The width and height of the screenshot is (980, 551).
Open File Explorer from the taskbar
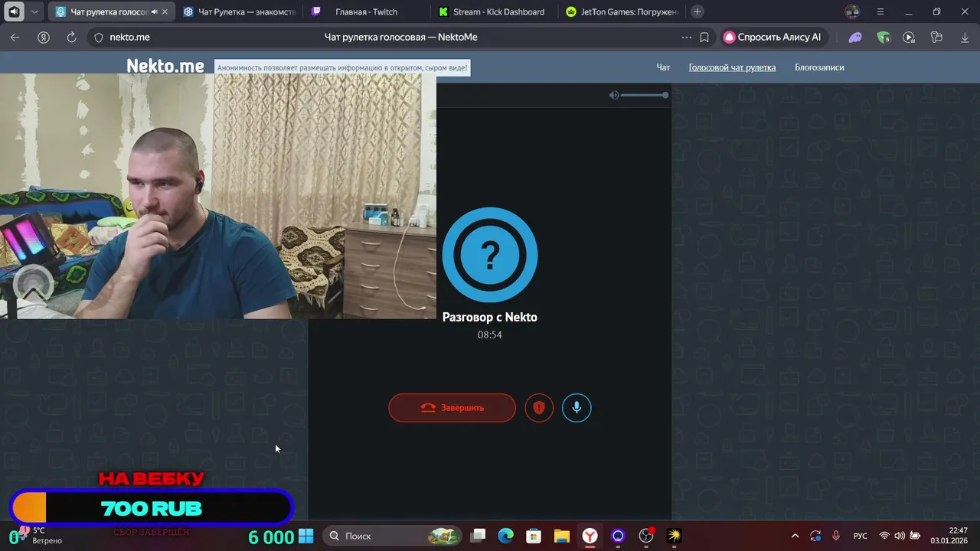562,536
